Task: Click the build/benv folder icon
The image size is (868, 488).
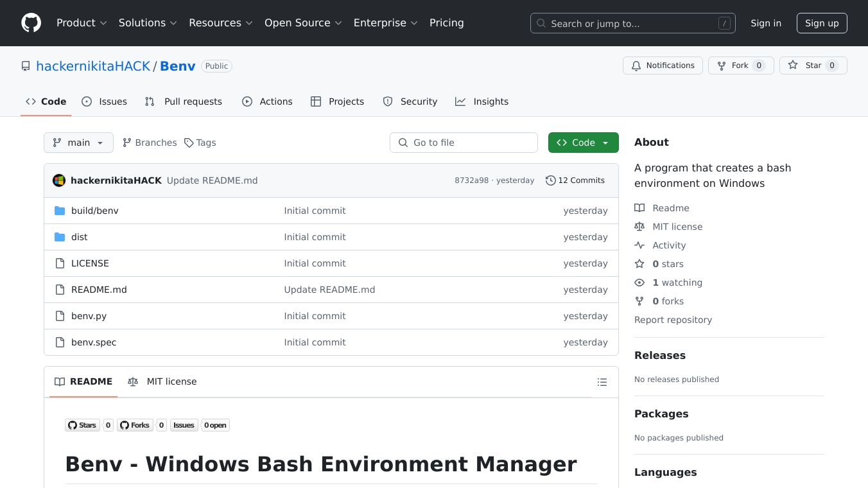Action: tap(60, 211)
